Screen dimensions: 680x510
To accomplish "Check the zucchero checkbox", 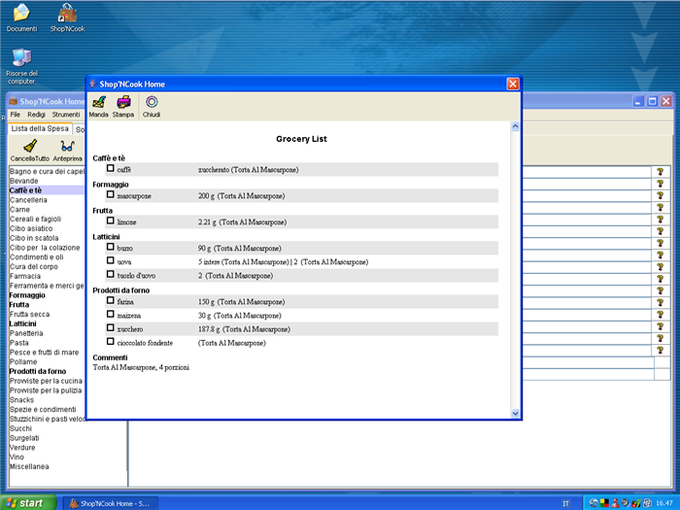I will 111,327.
